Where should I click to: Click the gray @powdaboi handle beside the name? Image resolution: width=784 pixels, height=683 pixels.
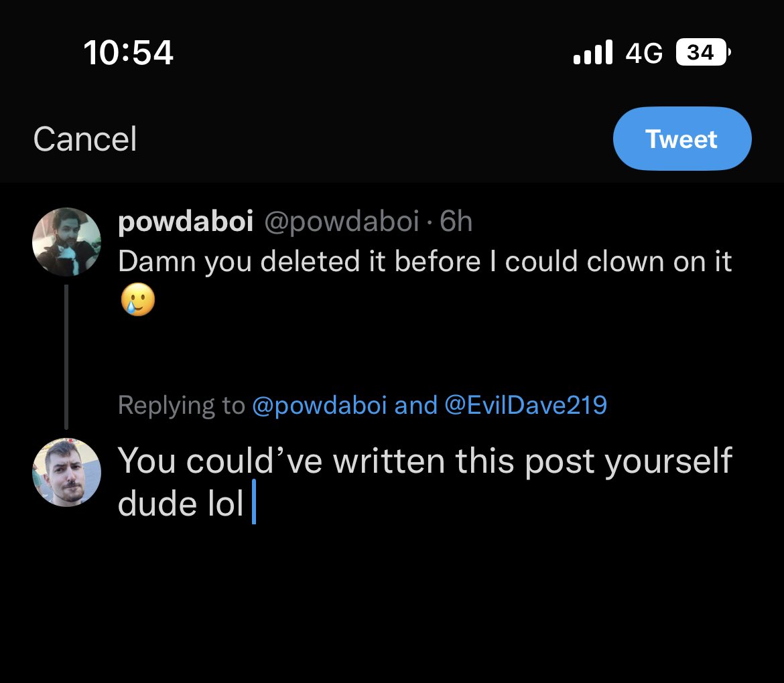point(342,222)
